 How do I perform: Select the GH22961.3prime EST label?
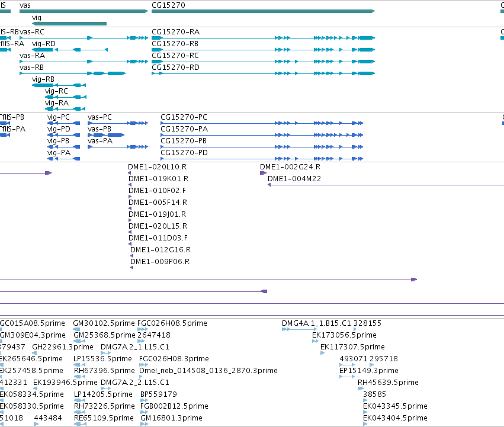point(63,347)
